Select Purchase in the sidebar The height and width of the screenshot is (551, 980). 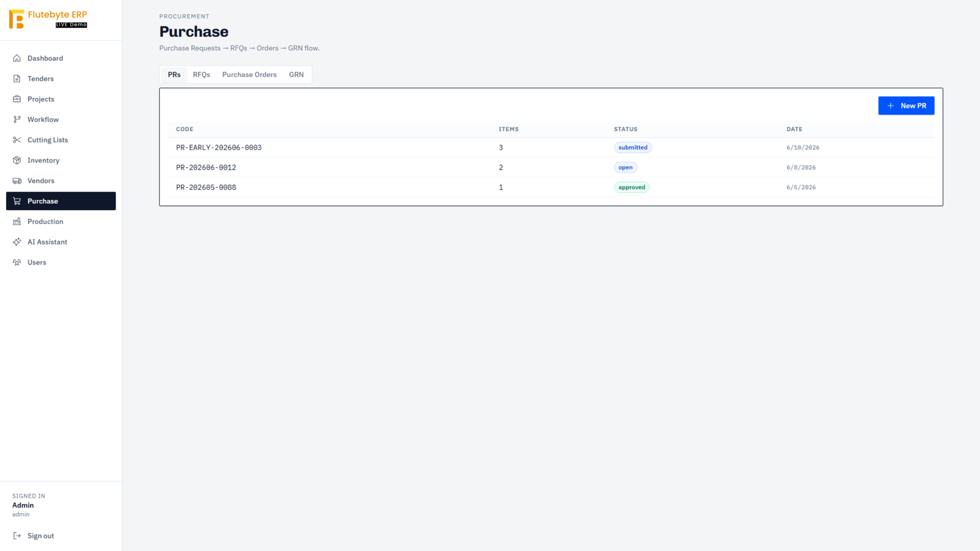coord(61,201)
